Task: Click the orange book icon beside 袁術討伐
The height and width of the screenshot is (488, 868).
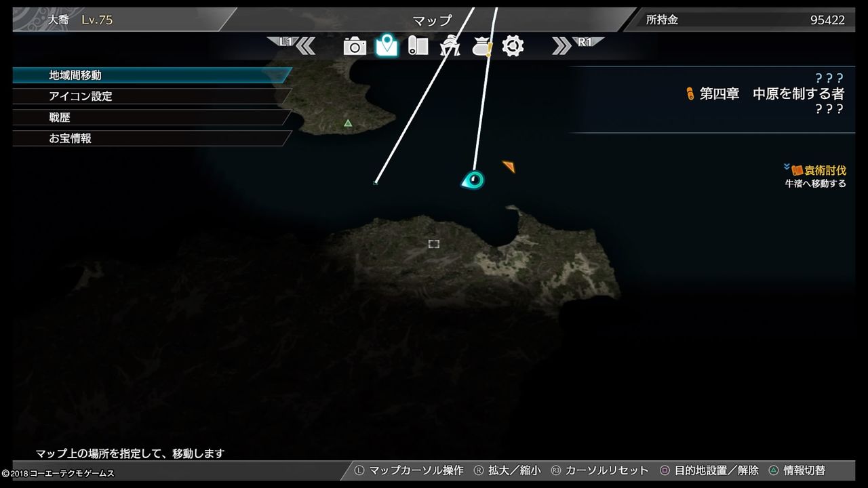Action: [797, 171]
